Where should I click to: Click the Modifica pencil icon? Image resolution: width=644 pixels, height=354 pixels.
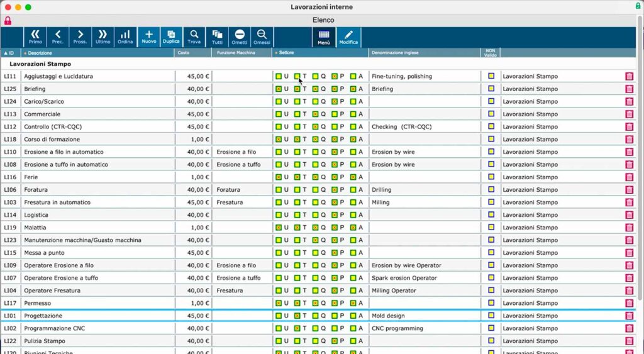point(348,37)
